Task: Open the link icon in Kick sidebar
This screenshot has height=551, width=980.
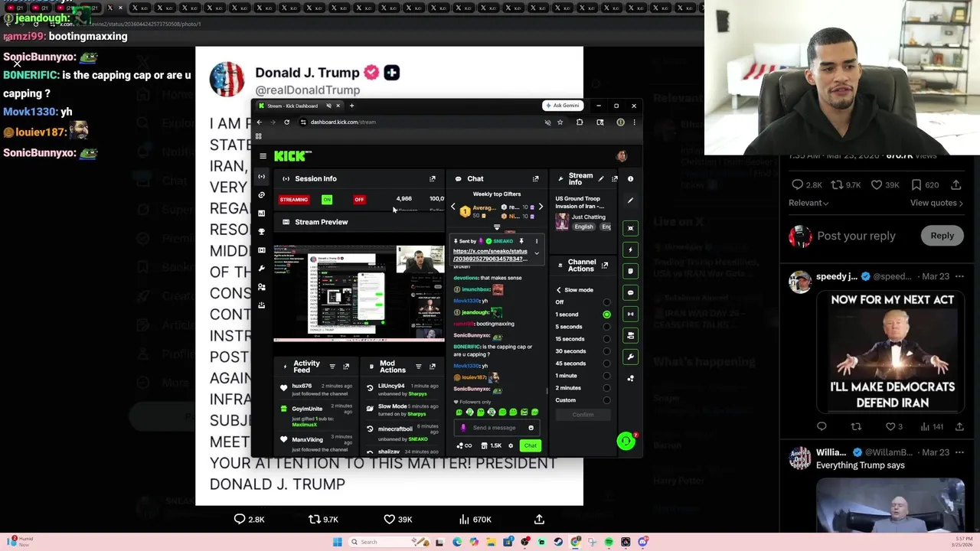Action: [x=262, y=194]
